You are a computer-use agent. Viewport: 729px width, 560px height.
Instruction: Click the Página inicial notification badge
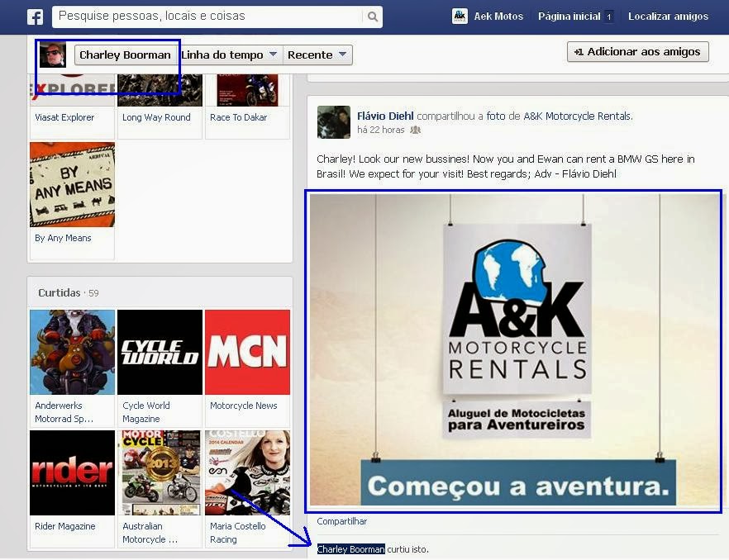[x=608, y=17]
